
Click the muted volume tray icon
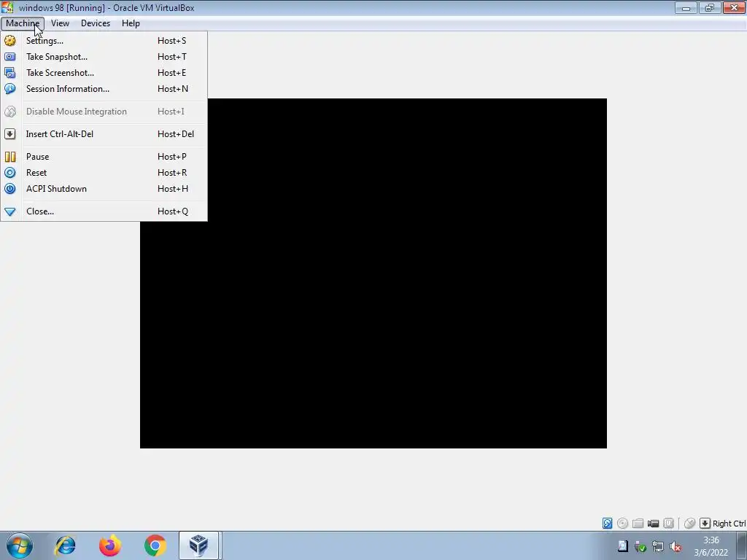[676, 546]
